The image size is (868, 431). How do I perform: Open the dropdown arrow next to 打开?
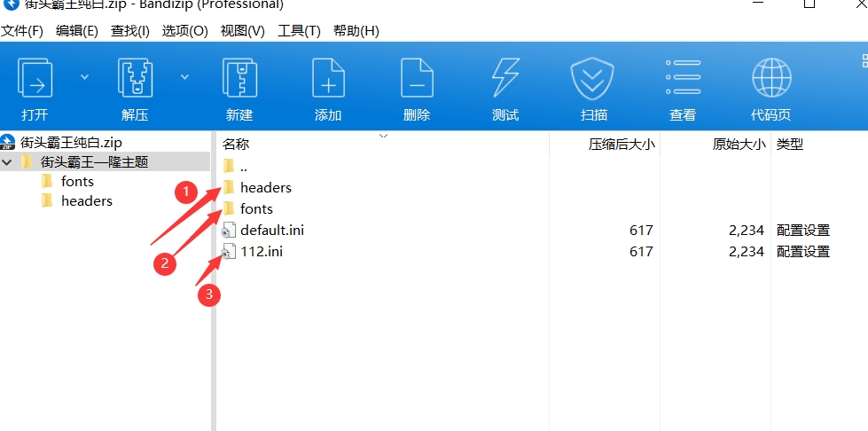coord(85,77)
